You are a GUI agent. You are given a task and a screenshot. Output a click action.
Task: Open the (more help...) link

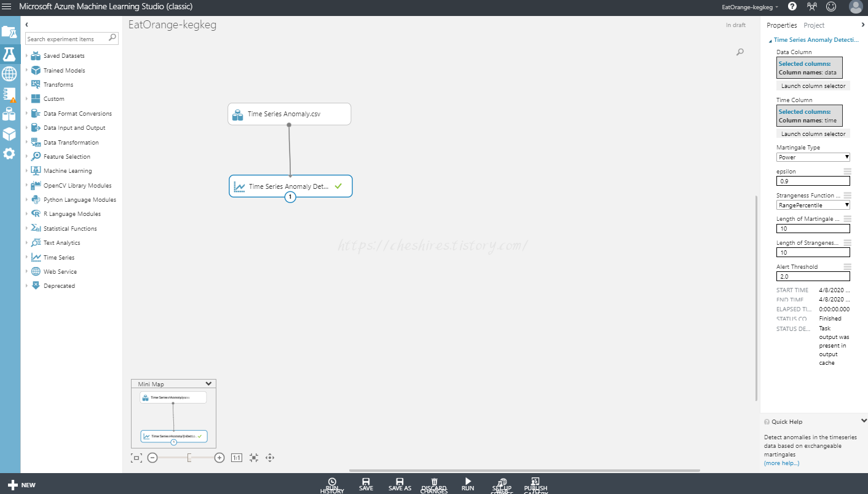click(781, 463)
